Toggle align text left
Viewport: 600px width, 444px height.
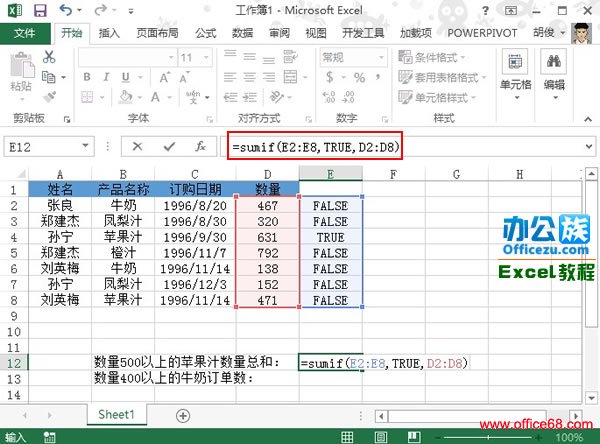230,77
